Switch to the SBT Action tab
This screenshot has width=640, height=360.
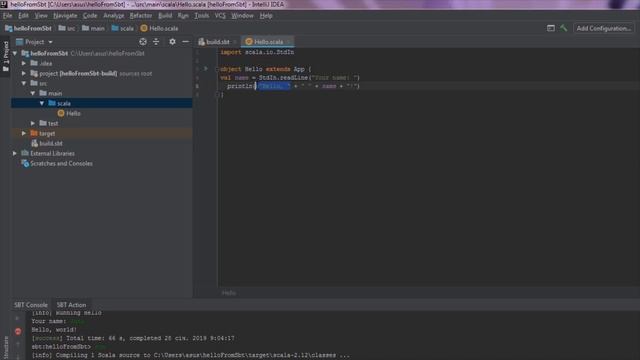(x=71, y=305)
